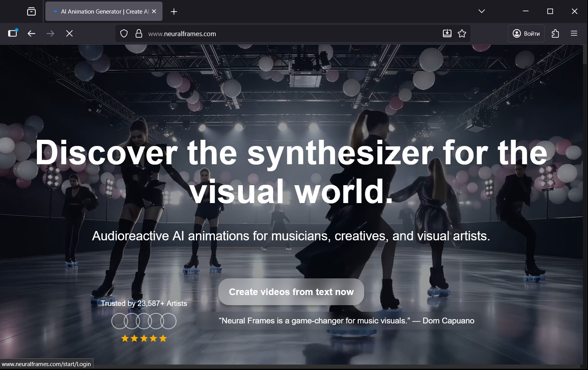Stop loading the current page
This screenshot has height=370, width=588.
pyautogui.click(x=69, y=34)
